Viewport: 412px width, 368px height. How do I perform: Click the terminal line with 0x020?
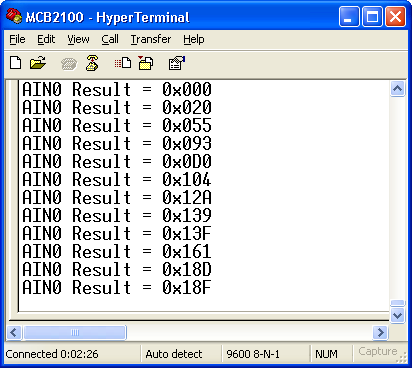pyautogui.click(x=117, y=107)
